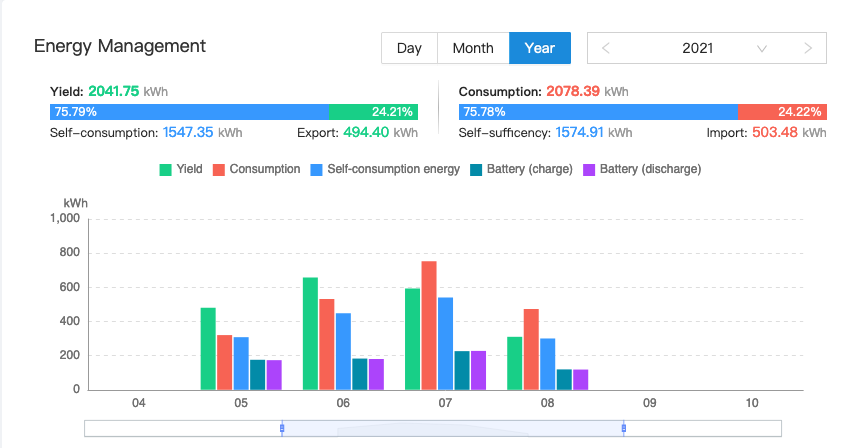
Task: Go to previous year with left arrow
Action: [606, 48]
